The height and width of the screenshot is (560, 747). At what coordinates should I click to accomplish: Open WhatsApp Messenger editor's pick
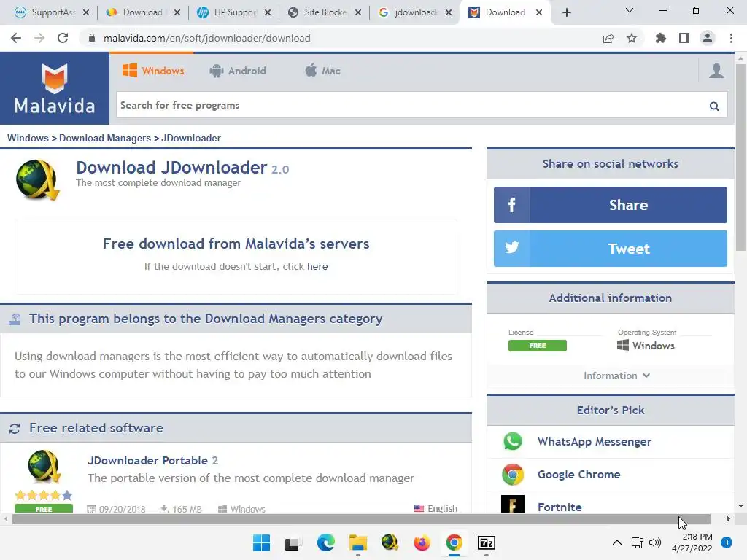(x=595, y=441)
